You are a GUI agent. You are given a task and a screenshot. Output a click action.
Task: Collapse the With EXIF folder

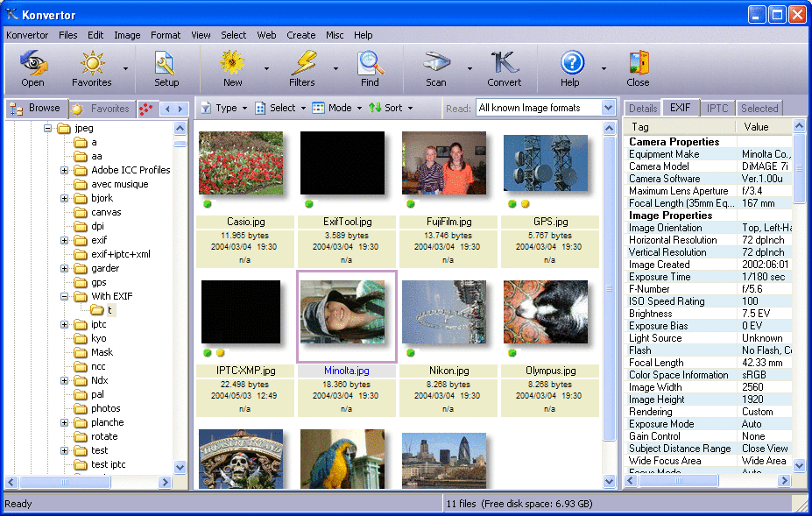(x=65, y=296)
